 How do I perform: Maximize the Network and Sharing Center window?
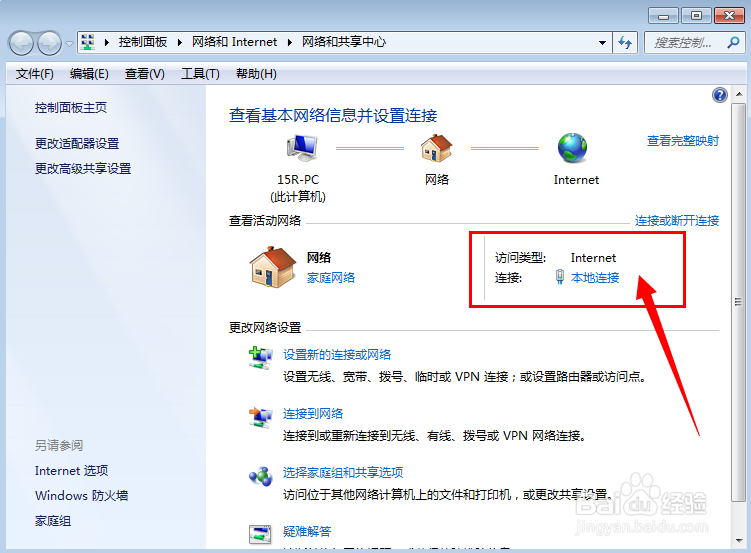coord(696,16)
